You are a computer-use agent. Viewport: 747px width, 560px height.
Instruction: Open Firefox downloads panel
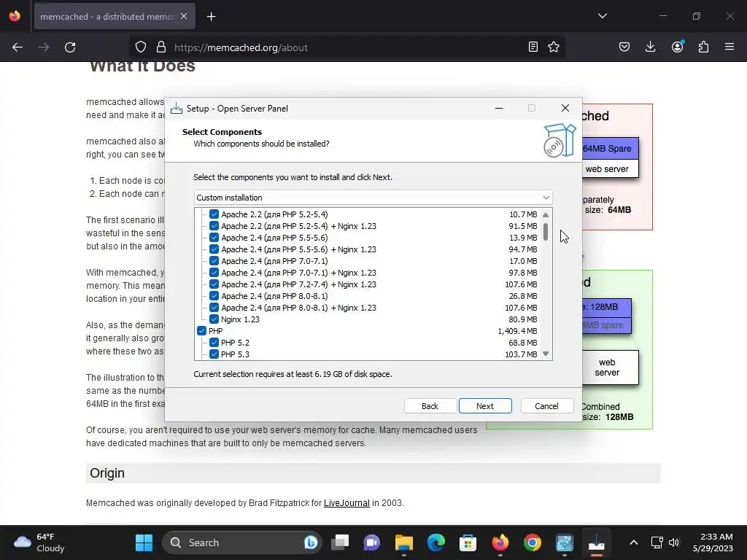(x=650, y=47)
